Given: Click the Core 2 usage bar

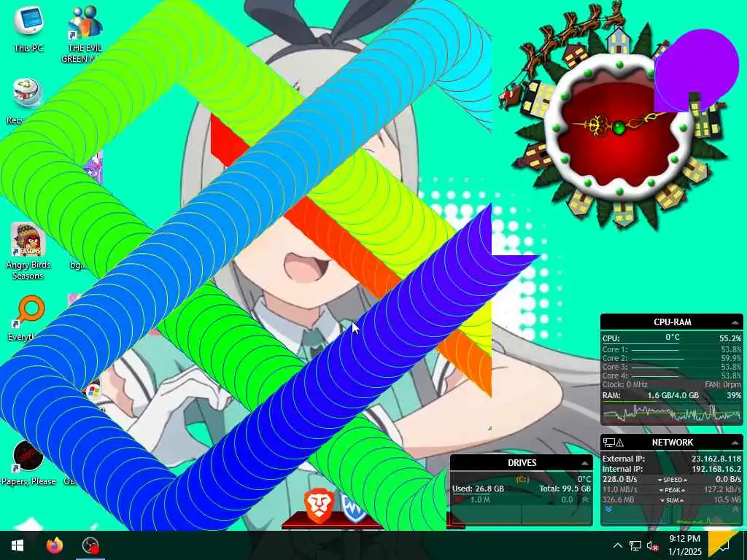Looking at the screenshot, I should [x=657, y=359].
